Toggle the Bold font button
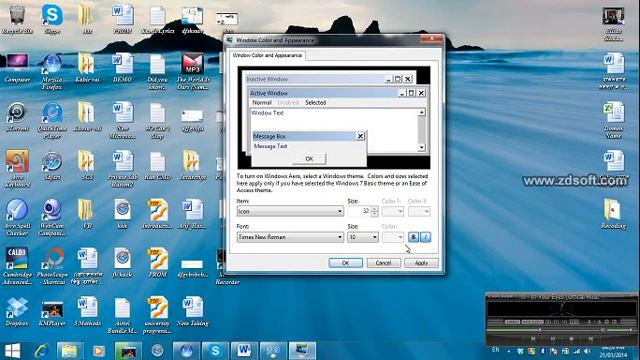Image resolution: width=640 pixels, height=360 pixels. 413,237
